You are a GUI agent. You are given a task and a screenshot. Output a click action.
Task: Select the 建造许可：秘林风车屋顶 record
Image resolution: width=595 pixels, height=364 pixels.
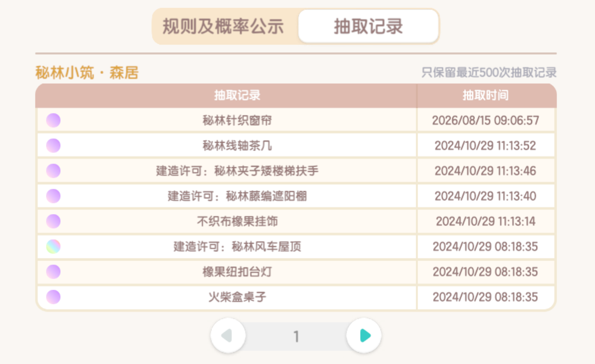[237, 246]
